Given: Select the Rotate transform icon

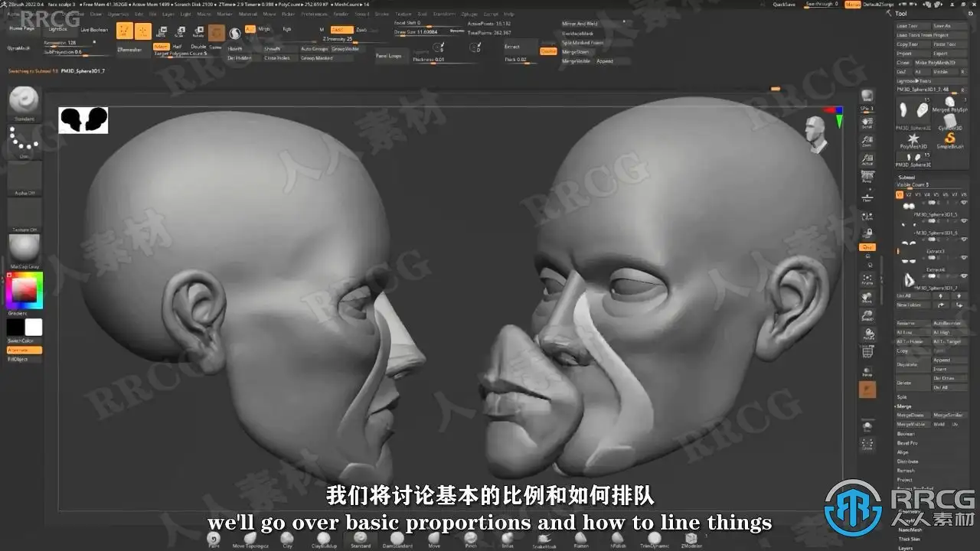Looking at the screenshot, I should click(x=198, y=31).
